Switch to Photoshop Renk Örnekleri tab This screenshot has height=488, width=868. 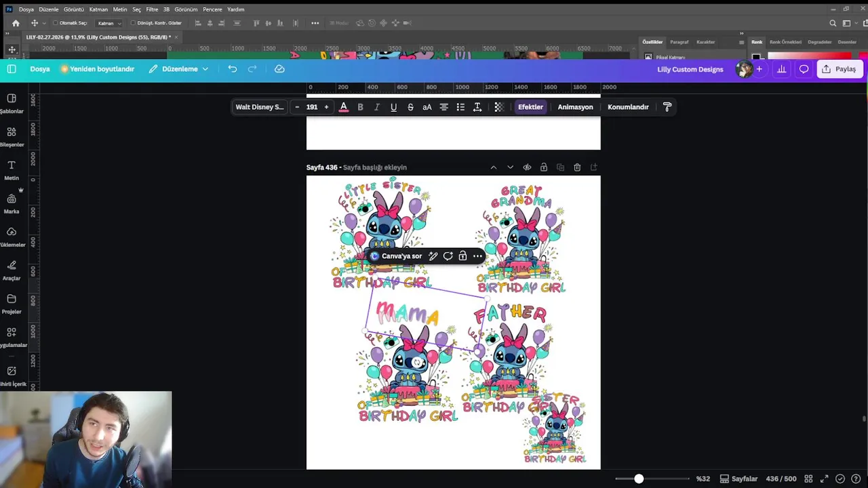(785, 42)
